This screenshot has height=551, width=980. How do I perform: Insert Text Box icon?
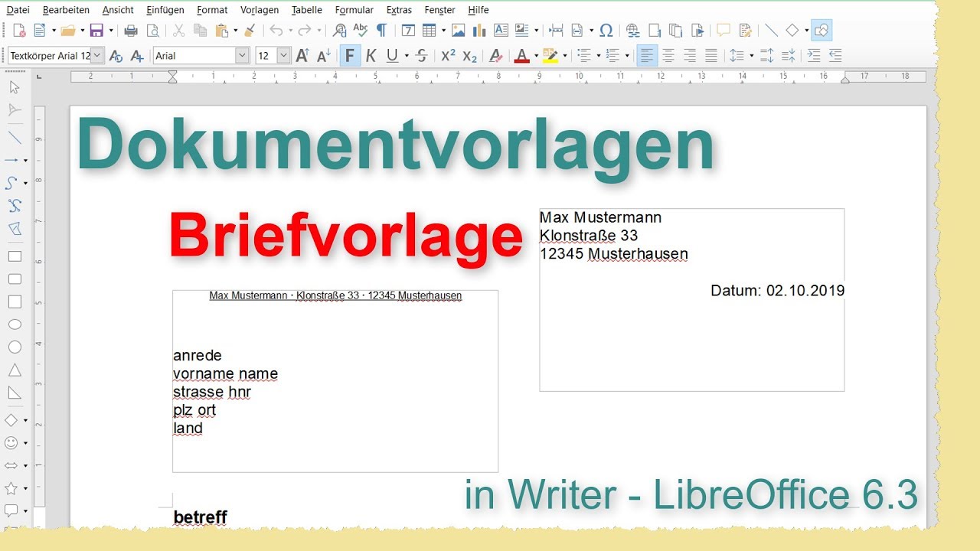[x=501, y=31]
